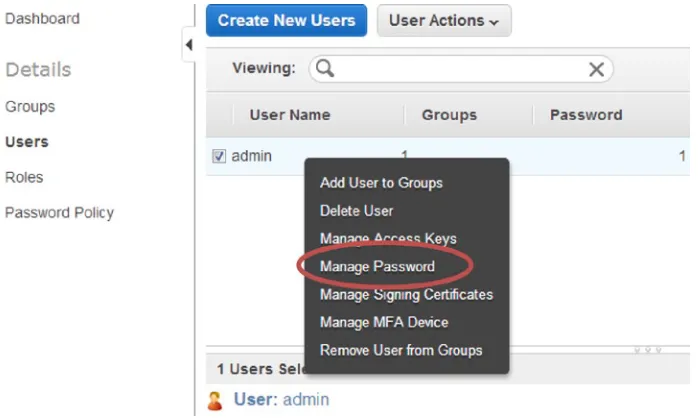Sort by Groups column header

449,115
